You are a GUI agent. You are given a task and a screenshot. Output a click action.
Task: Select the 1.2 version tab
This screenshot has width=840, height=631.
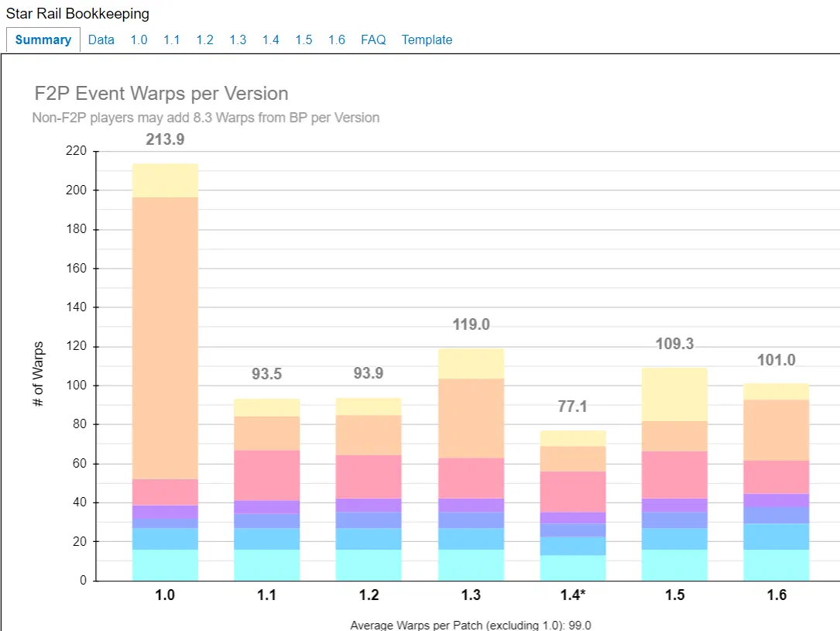[204, 39]
